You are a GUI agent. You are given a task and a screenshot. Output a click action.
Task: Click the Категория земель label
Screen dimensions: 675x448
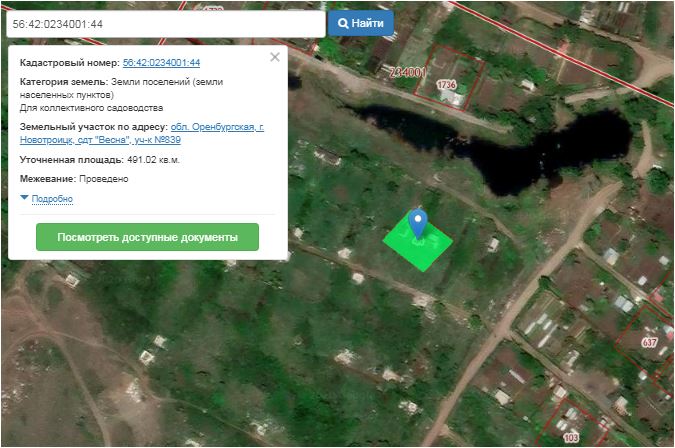click(64, 82)
